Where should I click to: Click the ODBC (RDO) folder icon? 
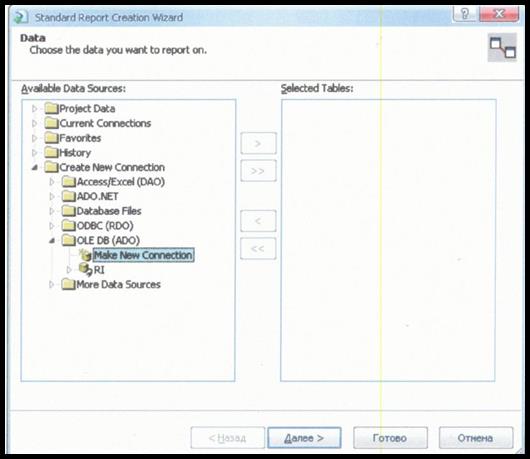[69, 225]
